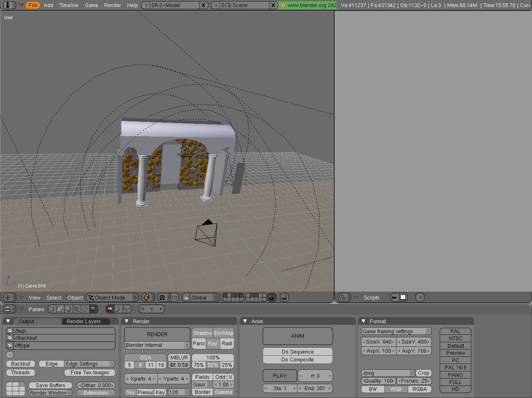Select RGBA color output

click(x=419, y=389)
